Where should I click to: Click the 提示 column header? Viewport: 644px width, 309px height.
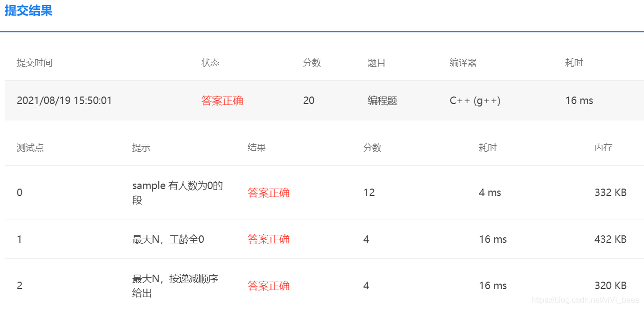(141, 148)
